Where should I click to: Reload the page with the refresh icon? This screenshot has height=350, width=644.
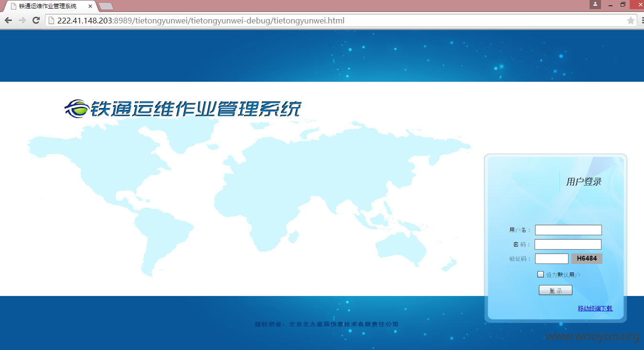[x=36, y=21]
